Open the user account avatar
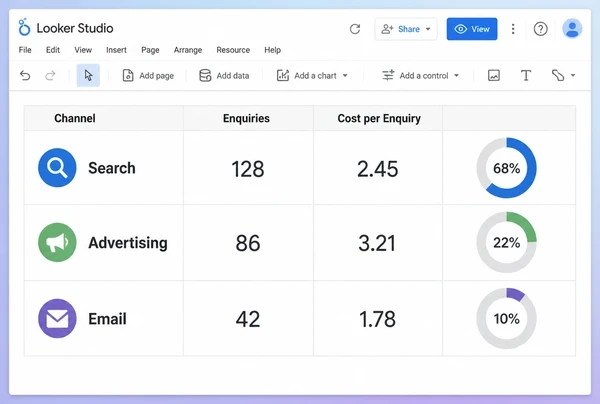Image resolution: width=600 pixels, height=404 pixels. point(572,29)
